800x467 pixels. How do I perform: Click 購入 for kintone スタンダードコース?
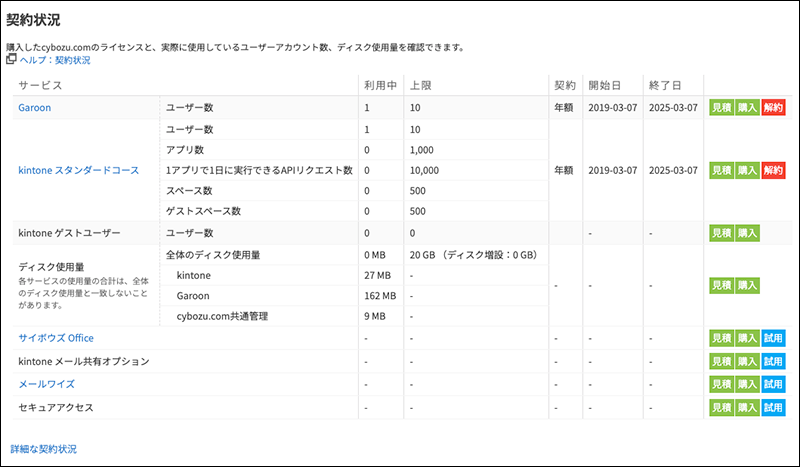[x=747, y=170]
